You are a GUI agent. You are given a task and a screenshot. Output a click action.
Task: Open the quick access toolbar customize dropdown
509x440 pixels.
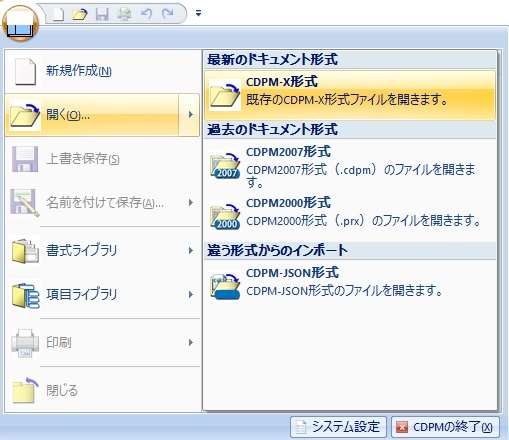coord(198,13)
